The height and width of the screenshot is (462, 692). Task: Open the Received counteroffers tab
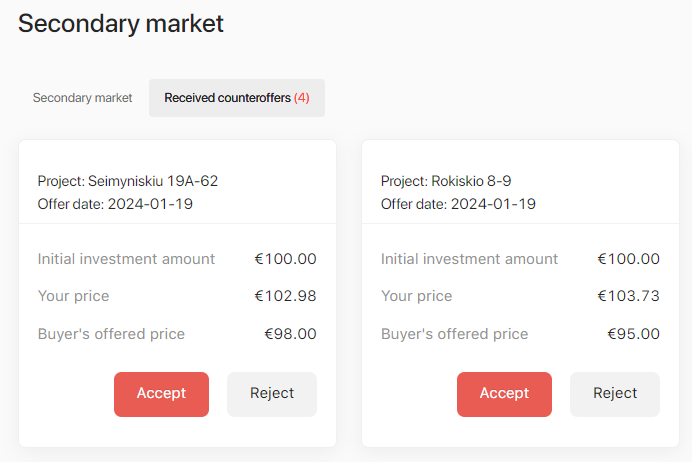pyautogui.click(x=236, y=98)
